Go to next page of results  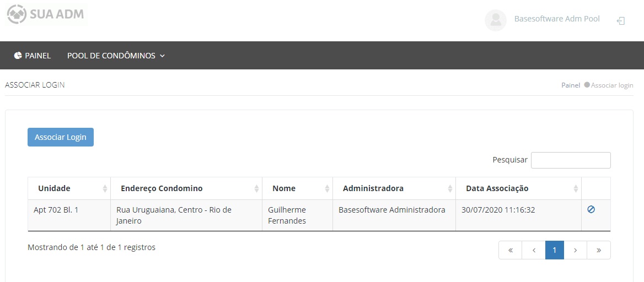[x=575, y=250]
